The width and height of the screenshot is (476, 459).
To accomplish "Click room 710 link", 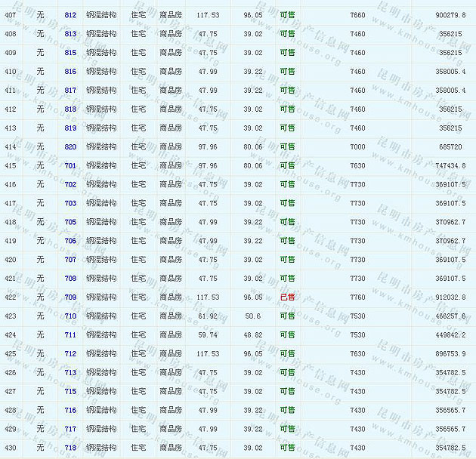I will [70, 316].
